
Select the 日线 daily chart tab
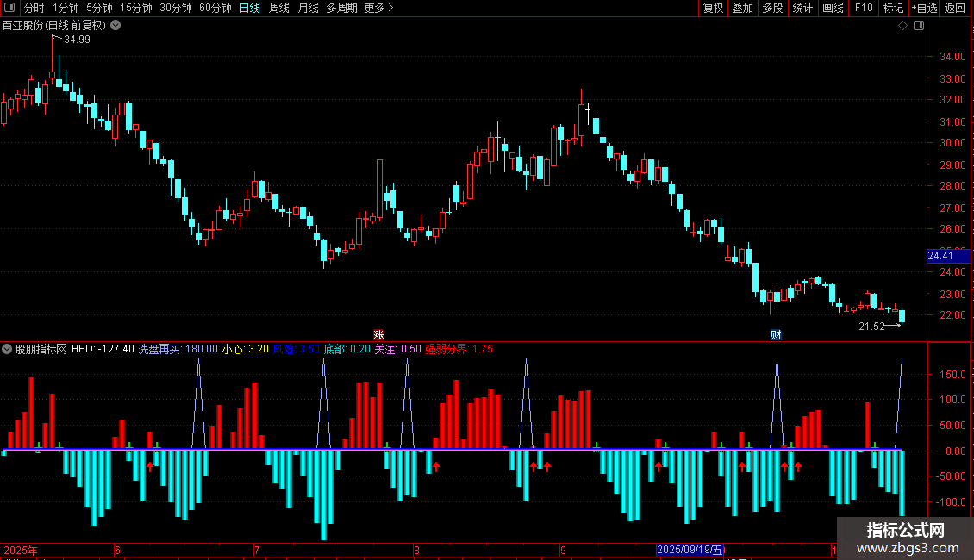[250, 8]
